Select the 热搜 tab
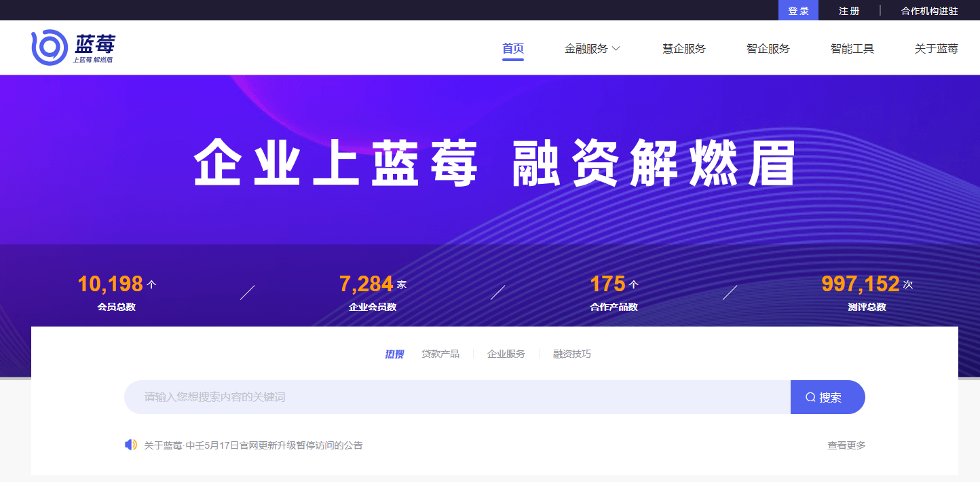The image size is (980, 482). [394, 354]
